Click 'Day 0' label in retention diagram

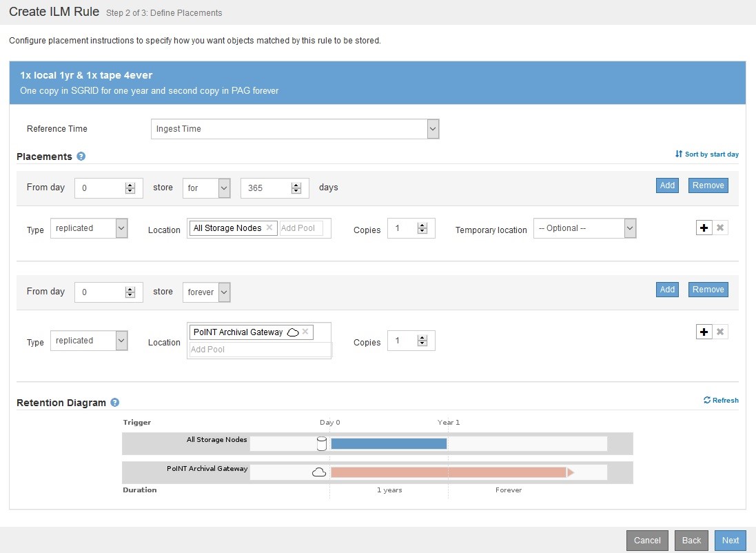pos(330,422)
